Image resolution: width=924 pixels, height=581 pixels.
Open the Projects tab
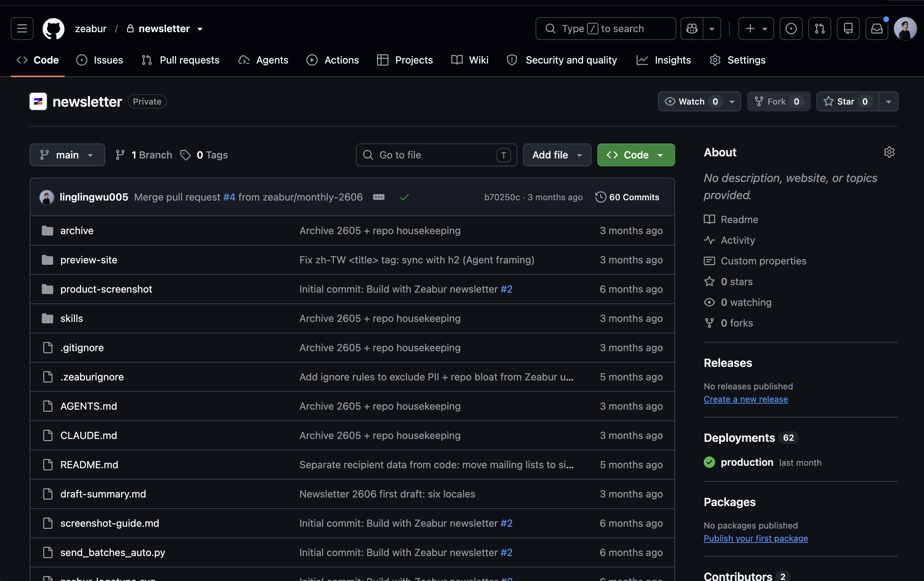(405, 60)
